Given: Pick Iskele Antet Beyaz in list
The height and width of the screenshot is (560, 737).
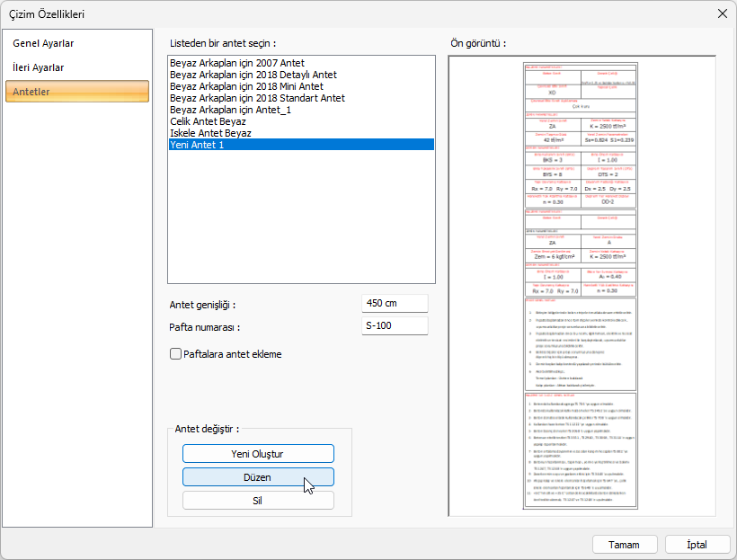Looking at the screenshot, I should (x=210, y=133).
